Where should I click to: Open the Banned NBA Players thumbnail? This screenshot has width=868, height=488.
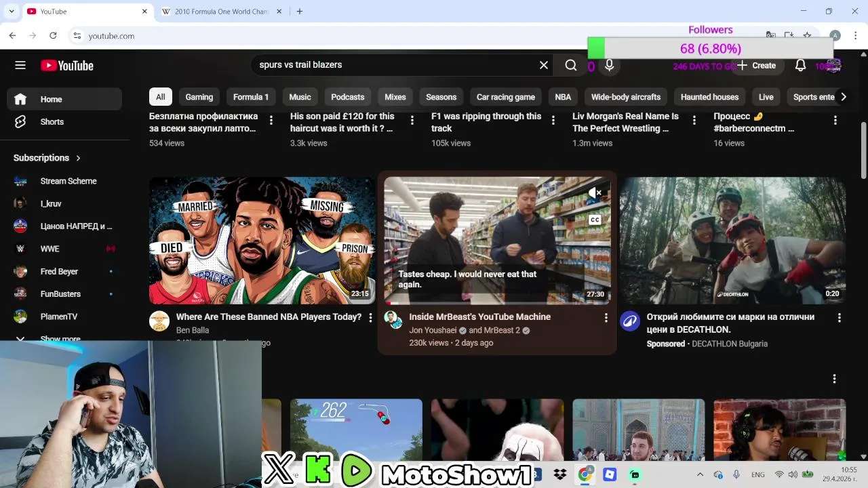point(262,241)
